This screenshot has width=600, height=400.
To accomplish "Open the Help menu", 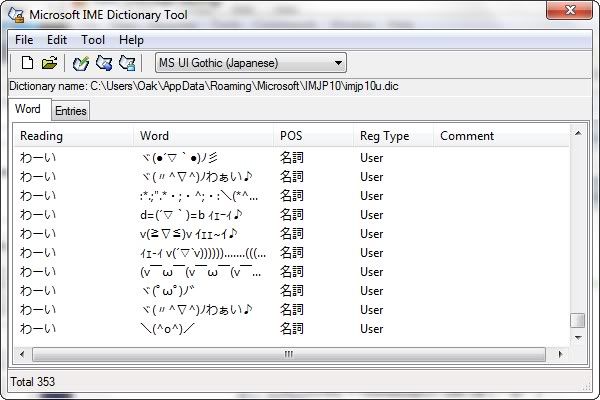I will tap(131, 40).
